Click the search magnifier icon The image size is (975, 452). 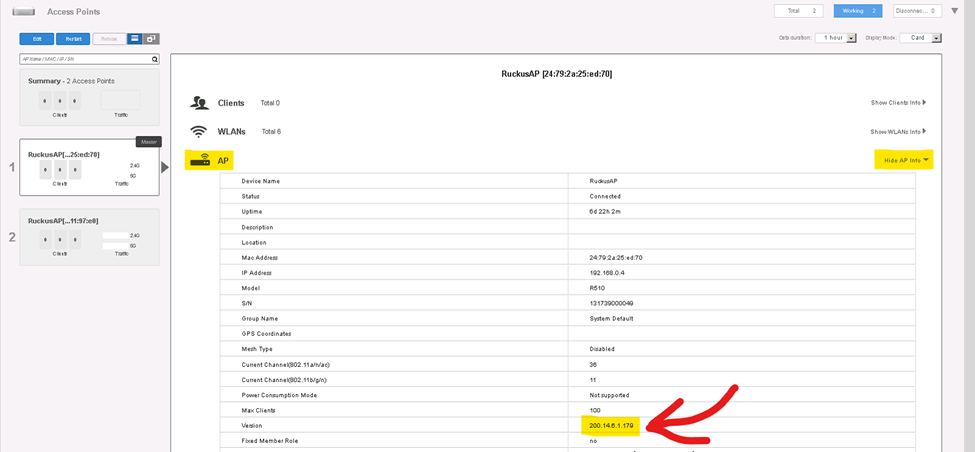[155, 60]
